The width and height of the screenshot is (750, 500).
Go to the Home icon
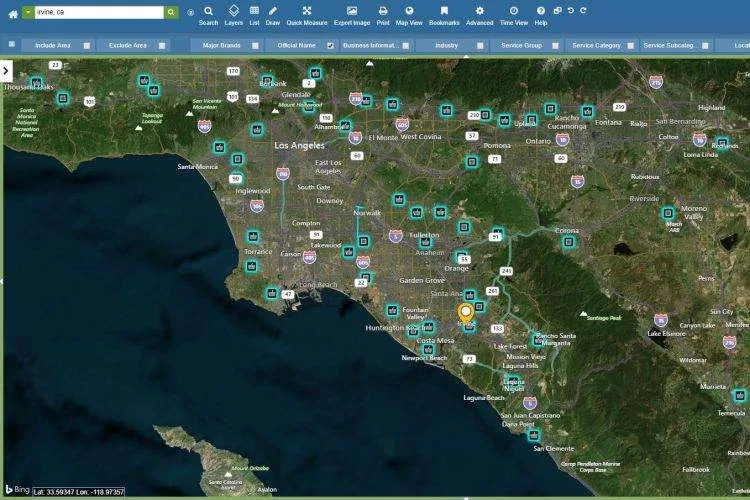point(13,14)
